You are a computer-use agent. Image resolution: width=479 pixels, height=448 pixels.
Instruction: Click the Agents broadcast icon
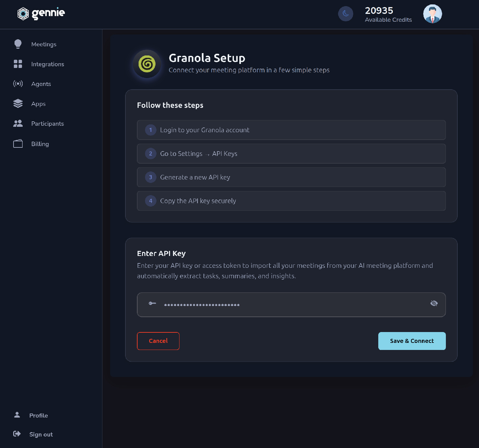point(18,84)
